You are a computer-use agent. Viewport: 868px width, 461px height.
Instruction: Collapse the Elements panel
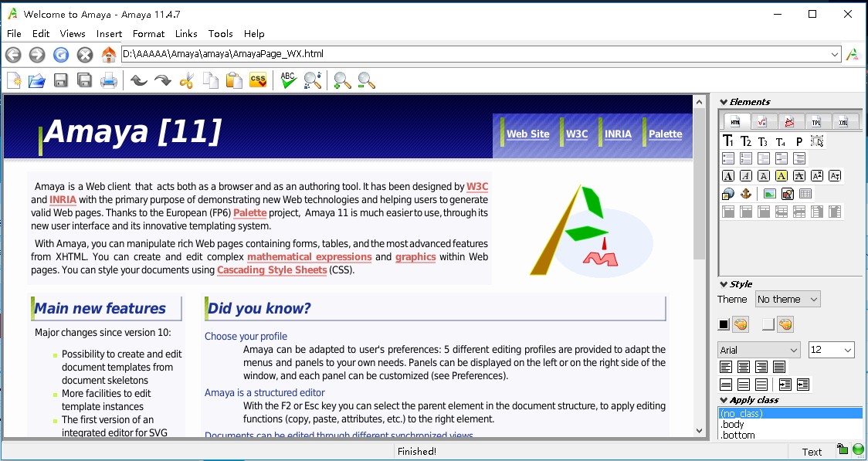(x=723, y=102)
